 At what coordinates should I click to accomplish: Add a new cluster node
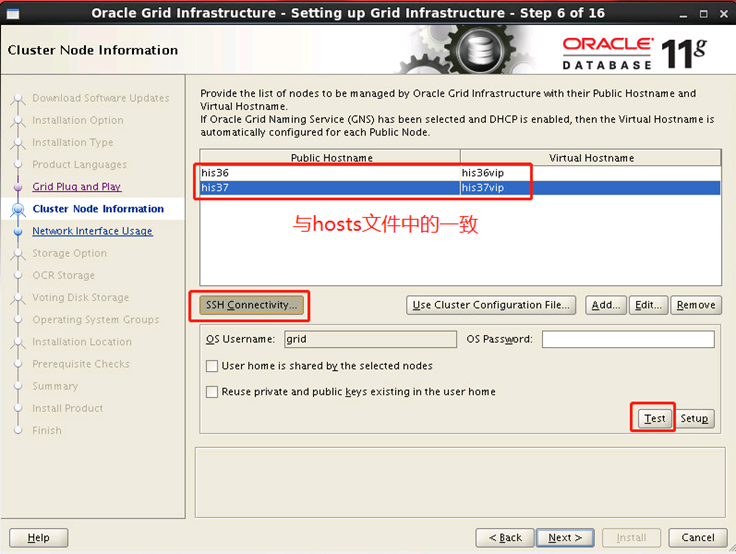tap(606, 305)
